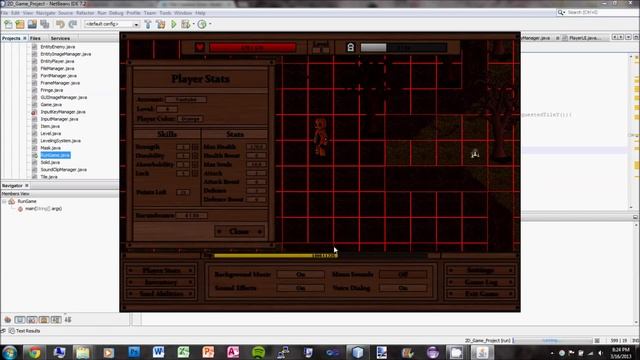Click the Save All toolbar icon
This screenshot has width=640, height=360.
coord(44,24)
